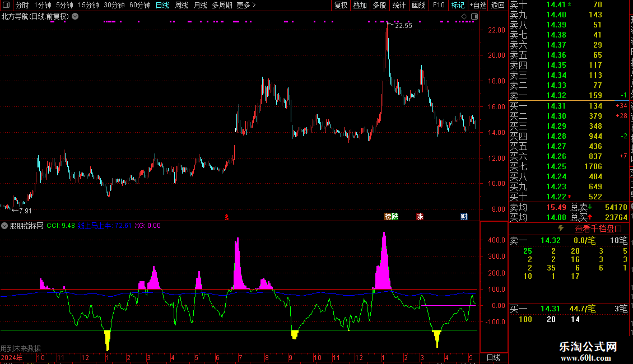
Task: Click the 总卖 volume 54170
Action: [x=616, y=207]
